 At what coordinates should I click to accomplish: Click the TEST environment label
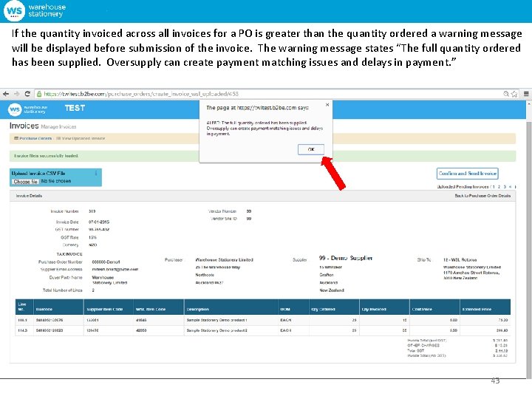(75, 108)
